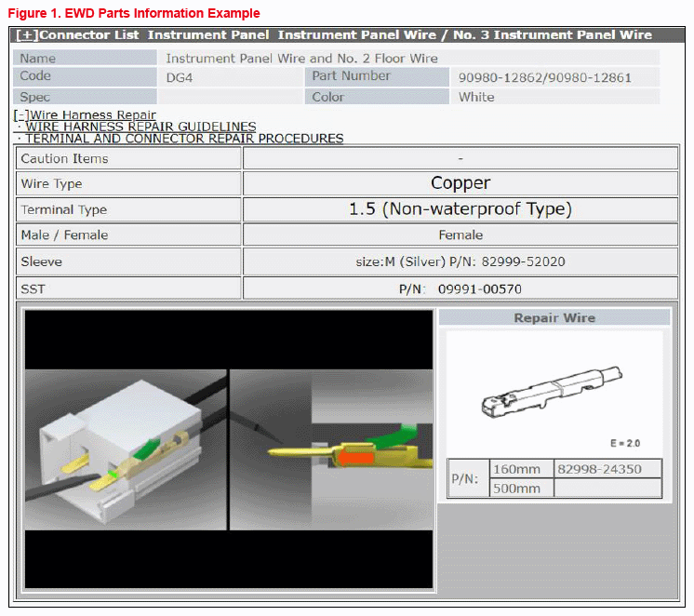The height and width of the screenshot is (616, 694).
Task: Open WIRE HARNESS REPAIR GUIDELINES link
Action: pos(140,127)
